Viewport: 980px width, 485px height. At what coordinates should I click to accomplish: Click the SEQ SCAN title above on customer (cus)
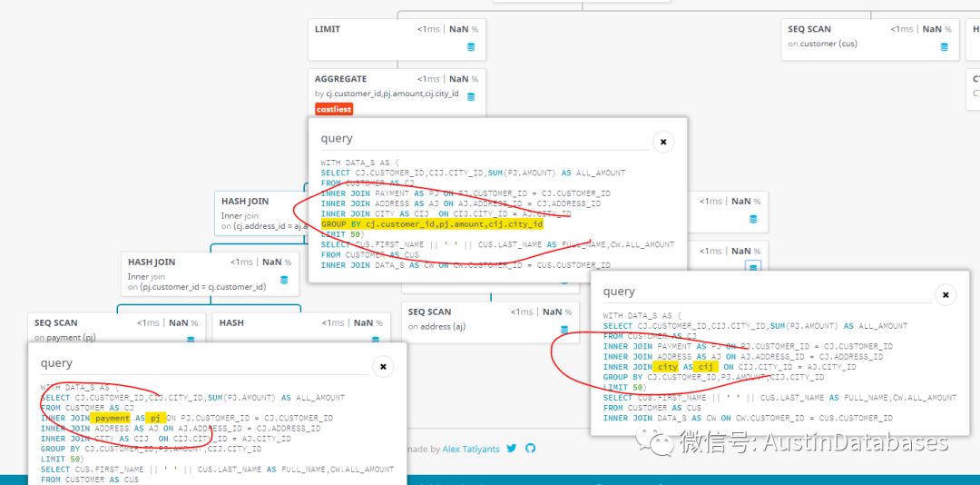point(809,29)
